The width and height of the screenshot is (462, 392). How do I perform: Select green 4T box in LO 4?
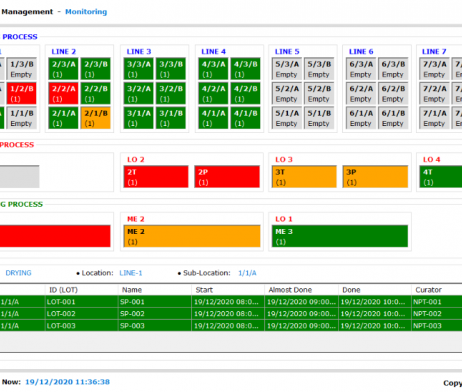tap(441, 177)
